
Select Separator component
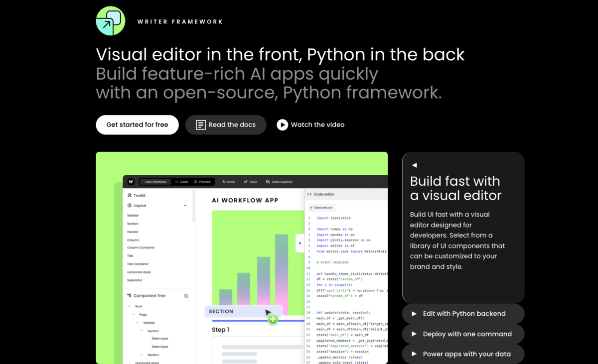(x=135, y=280)
